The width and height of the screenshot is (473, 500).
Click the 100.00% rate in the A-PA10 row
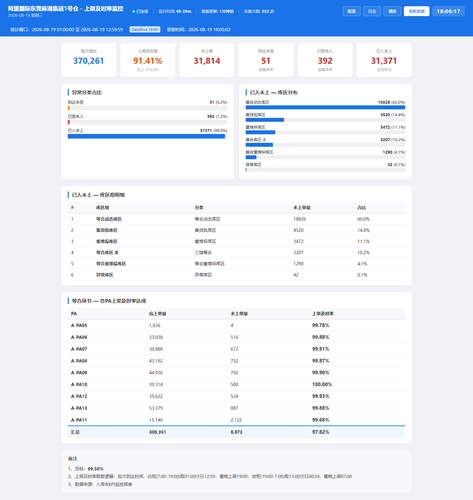(x=322, y=385)
